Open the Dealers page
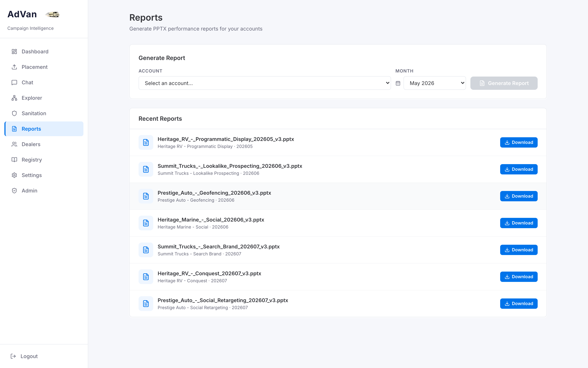This screenshot has width=588, height=368. coord(44,144)
